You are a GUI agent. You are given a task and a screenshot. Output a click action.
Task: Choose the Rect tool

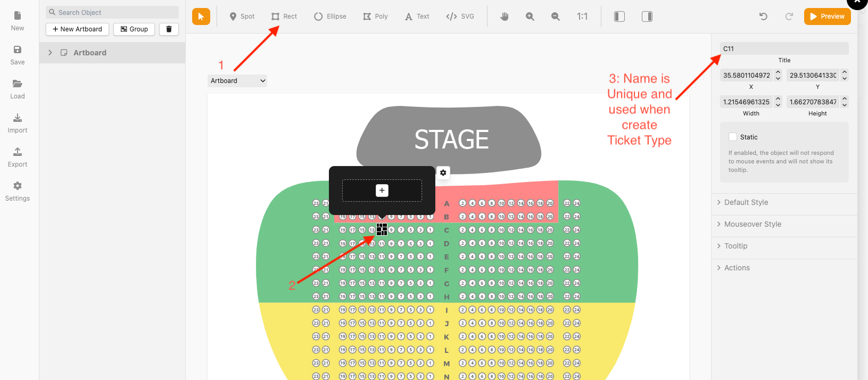point(284,16)
